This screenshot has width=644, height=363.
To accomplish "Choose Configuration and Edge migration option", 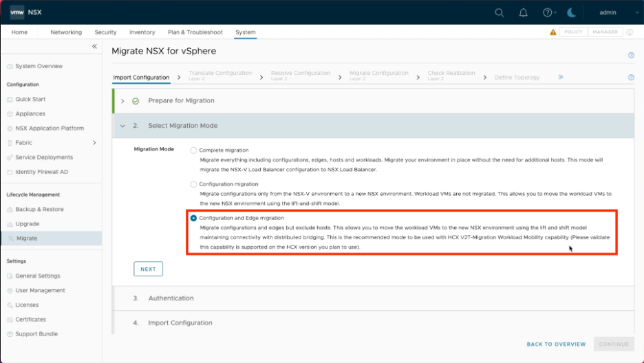I will point(193,218).
